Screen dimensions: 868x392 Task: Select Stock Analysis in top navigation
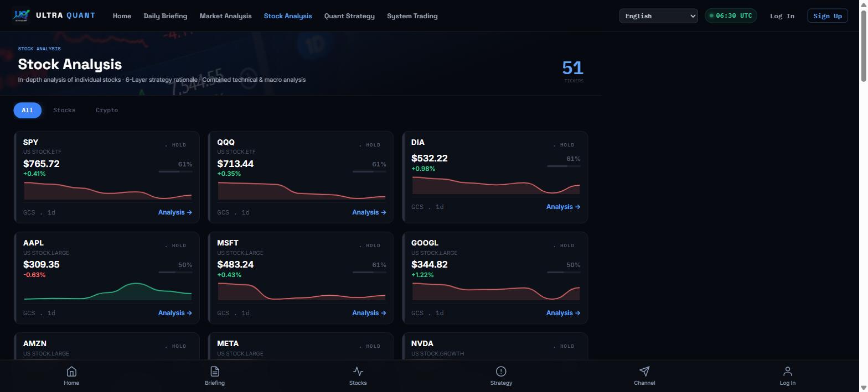(288, 16)
